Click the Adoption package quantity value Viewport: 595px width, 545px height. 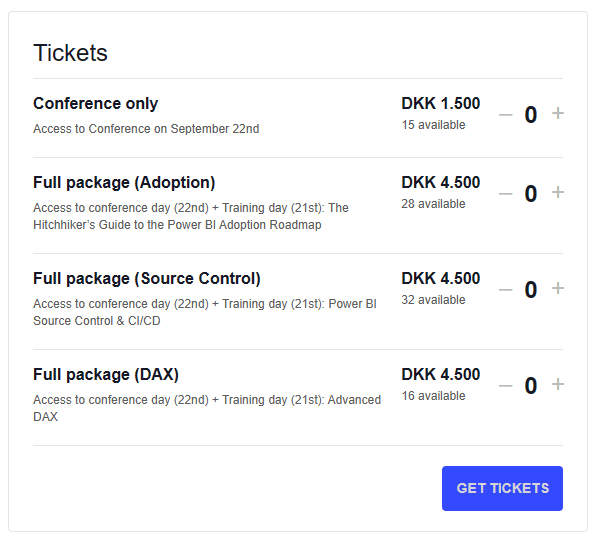coord(530,194)
